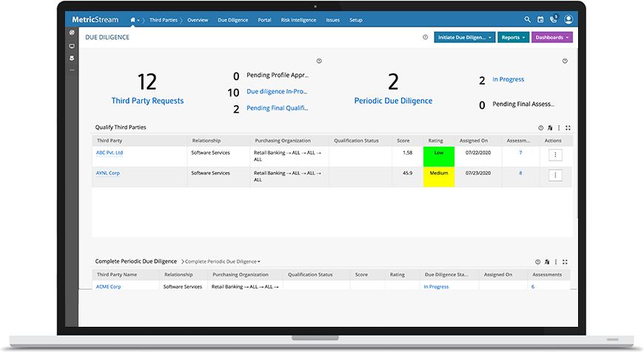Open the Reports dropdown
Viewport: 644px width, 352px height.
[514, 37]
